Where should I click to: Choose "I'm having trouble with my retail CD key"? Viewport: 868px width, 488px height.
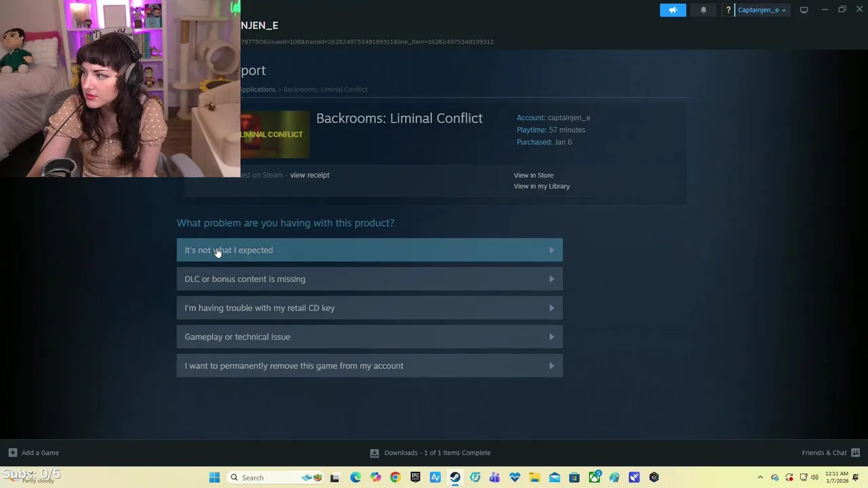pos(370,308)
